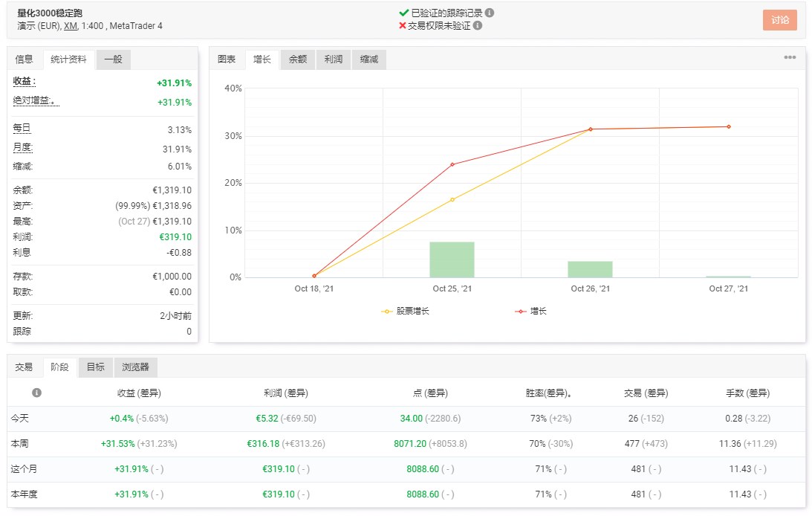Click the info icon in periods table header
The width and height of the screenshot is (812, 516).
coord(36,393)
